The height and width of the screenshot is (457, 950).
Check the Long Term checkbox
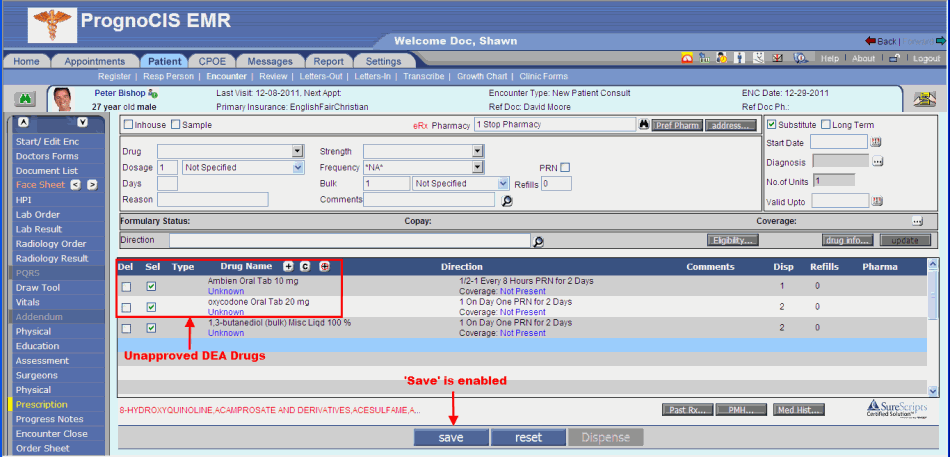click(x=826, y=125)
